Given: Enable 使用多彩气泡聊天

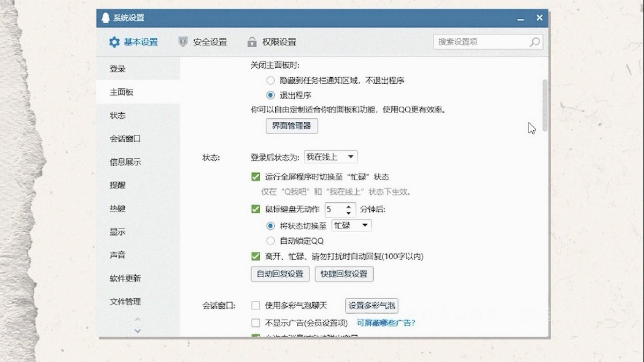Looking at the screenshot, I should (256, 305).
